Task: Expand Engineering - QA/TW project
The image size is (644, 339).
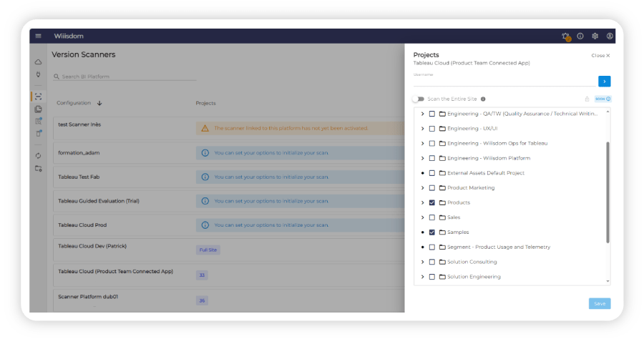Action: click(x=423, y=114)
